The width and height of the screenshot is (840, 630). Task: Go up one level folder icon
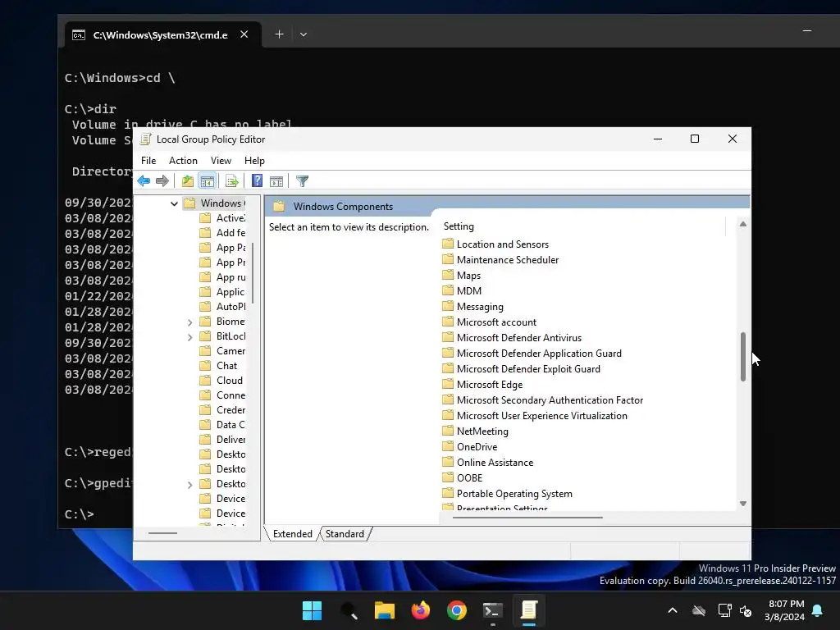coord(188,181)
